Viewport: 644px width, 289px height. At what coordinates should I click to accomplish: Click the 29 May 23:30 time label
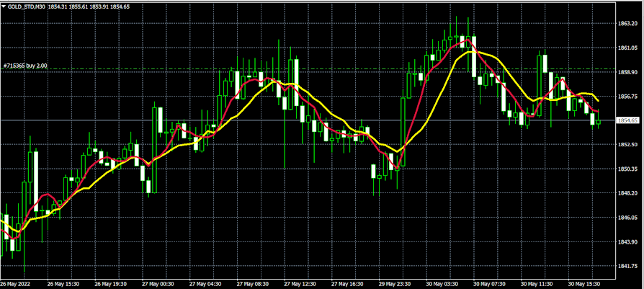(x=395, y=284)
